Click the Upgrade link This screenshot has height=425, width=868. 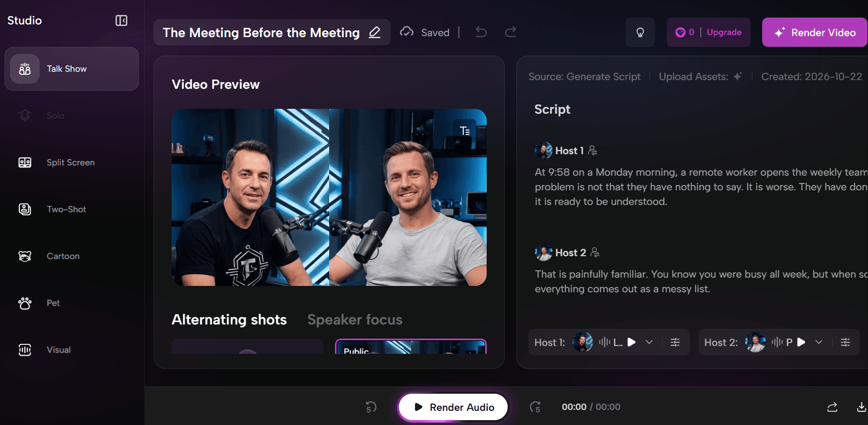724,32
